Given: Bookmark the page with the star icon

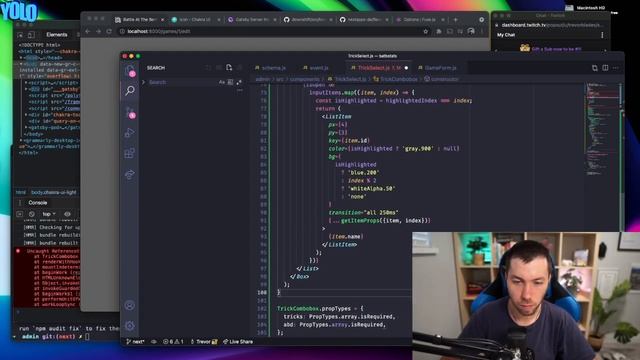Looking at the screenshot, I should 426,31.
